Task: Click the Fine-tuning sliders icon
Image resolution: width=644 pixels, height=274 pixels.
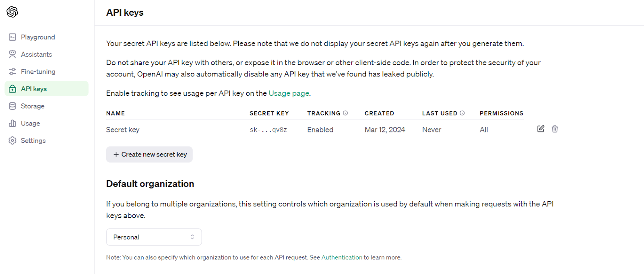Action: coord(12,72)
